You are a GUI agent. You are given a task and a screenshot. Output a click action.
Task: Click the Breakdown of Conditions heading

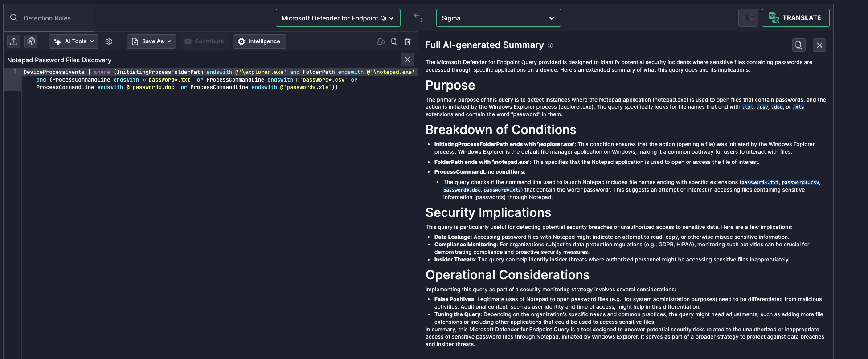501,130
